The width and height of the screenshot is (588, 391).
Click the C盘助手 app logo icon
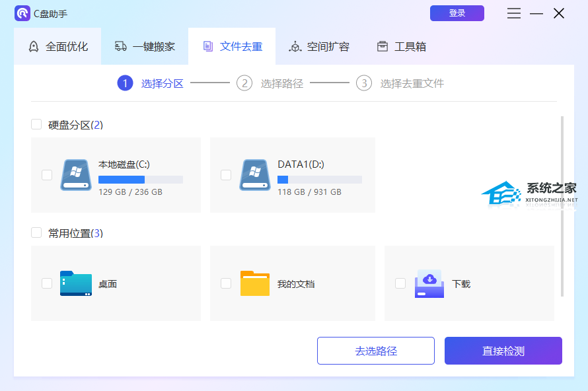coord(22,13)
